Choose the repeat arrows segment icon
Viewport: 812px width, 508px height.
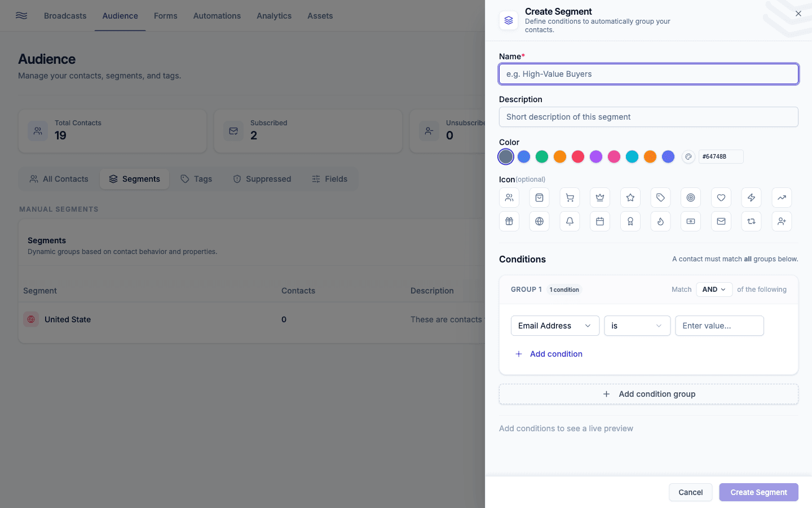751,221
